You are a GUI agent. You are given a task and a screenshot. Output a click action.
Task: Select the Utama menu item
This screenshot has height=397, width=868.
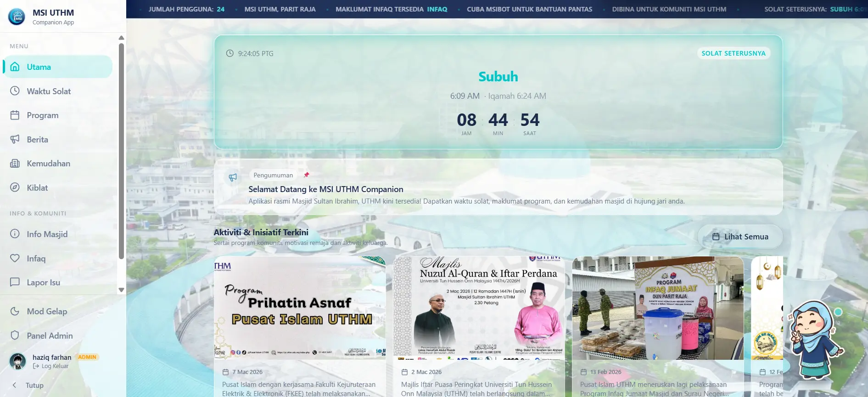(57, 67)
